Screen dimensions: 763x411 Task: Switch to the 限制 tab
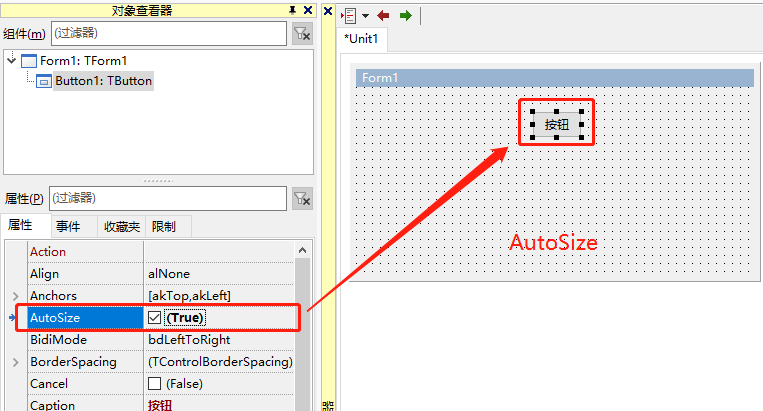click(x=164, y=227)
